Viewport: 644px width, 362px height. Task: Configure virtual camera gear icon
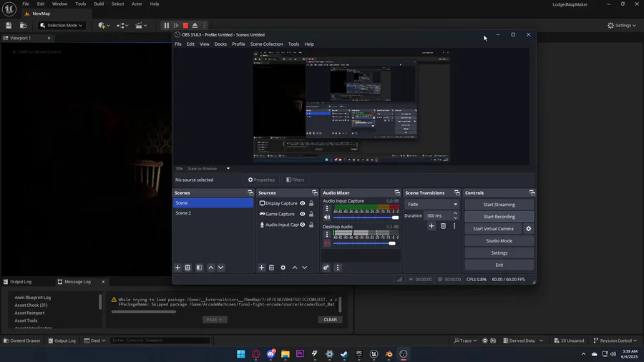(x=529, y=229)
